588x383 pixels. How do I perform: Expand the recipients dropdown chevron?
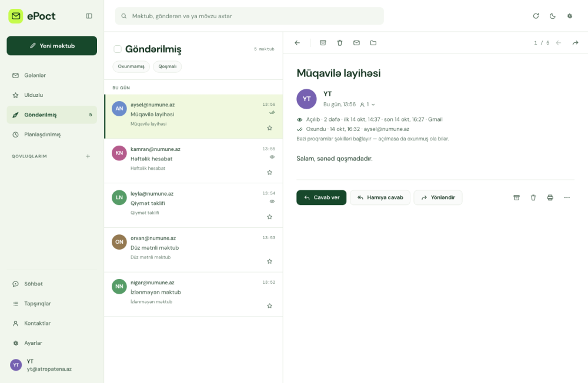[x=373, y=105]
